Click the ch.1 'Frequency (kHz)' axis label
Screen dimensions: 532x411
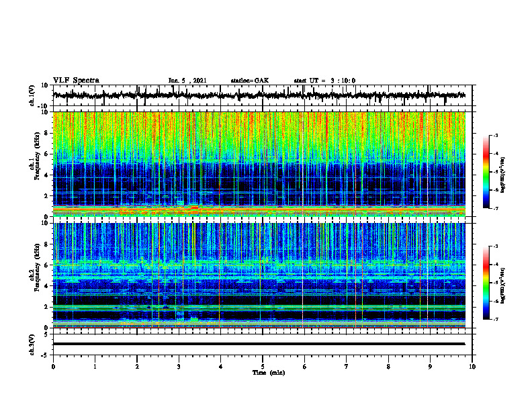(x=37, y=156)
